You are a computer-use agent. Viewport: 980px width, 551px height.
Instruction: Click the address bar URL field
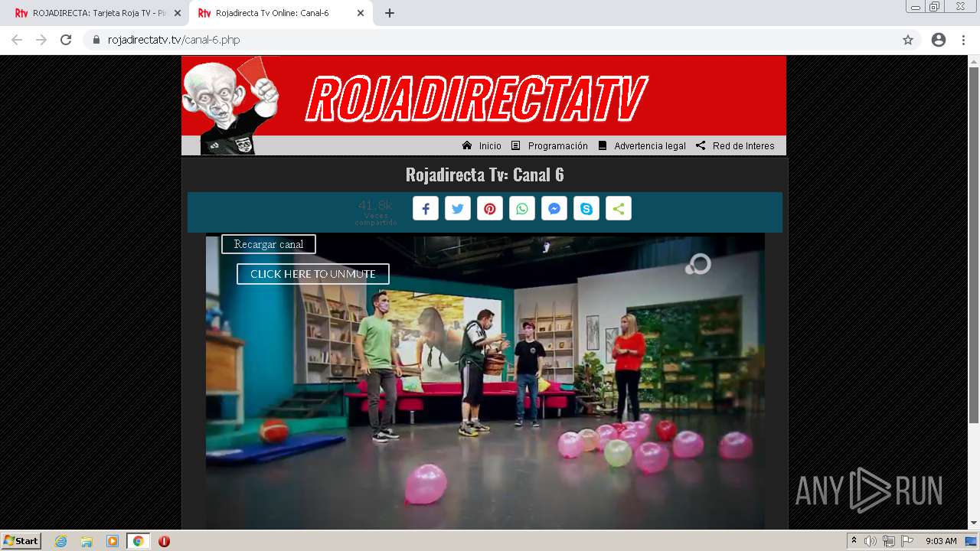pos(490,40)
